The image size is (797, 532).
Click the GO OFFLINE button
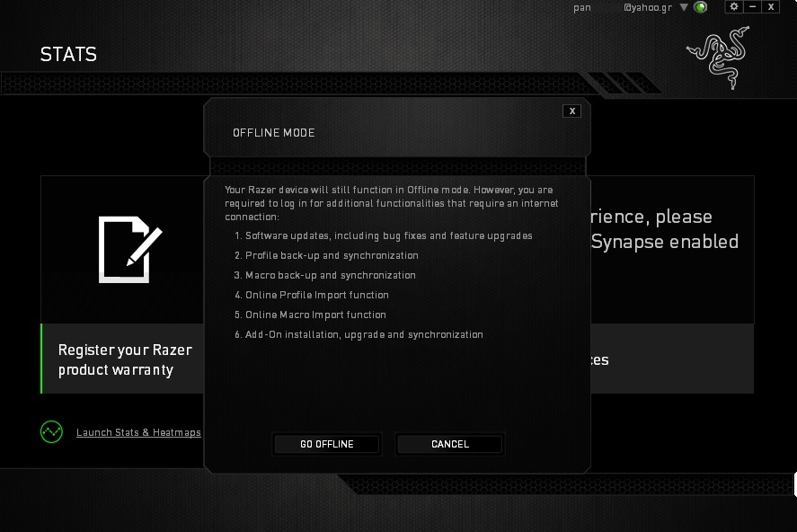(x=326, y=444)
